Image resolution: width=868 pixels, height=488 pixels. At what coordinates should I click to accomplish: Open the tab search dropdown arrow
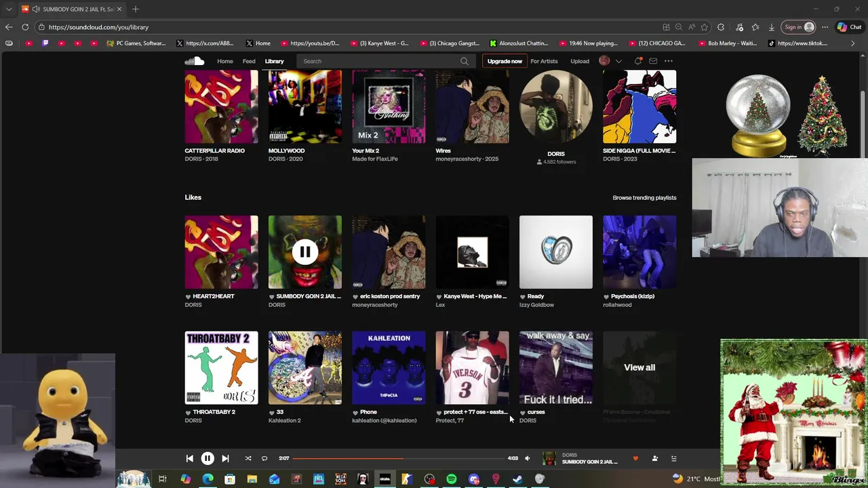click(x=9, y=9)
